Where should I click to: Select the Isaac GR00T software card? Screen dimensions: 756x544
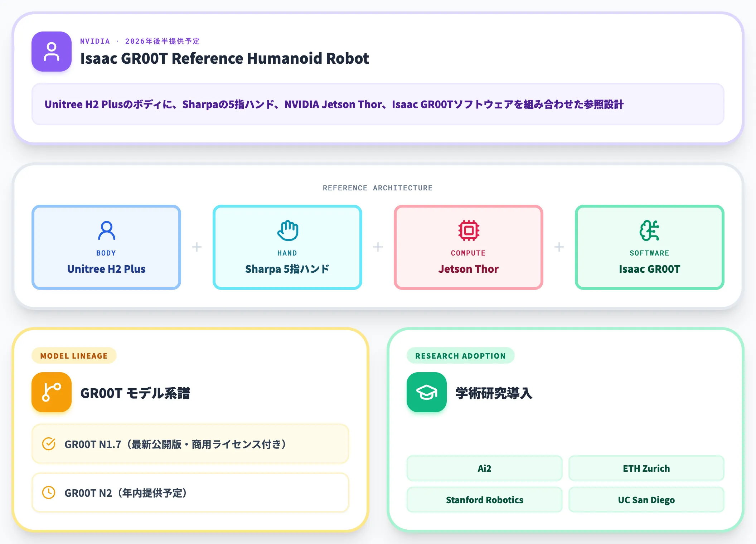click(650, 247)
